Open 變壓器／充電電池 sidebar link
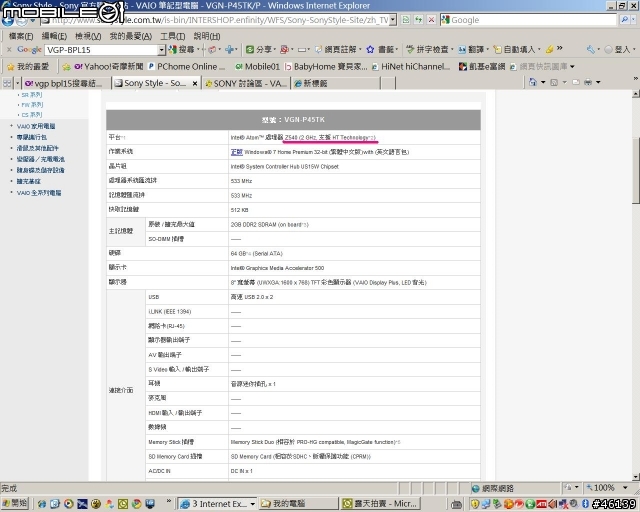640x512 pixels. 40,159
